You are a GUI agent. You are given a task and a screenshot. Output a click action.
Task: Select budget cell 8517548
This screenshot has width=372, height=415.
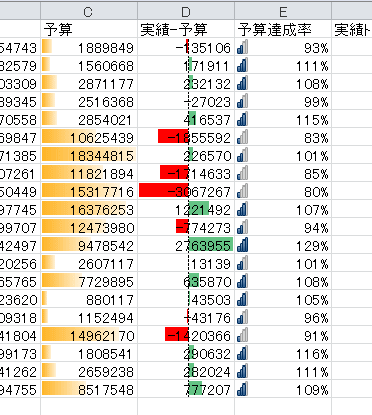pos(89,389)
